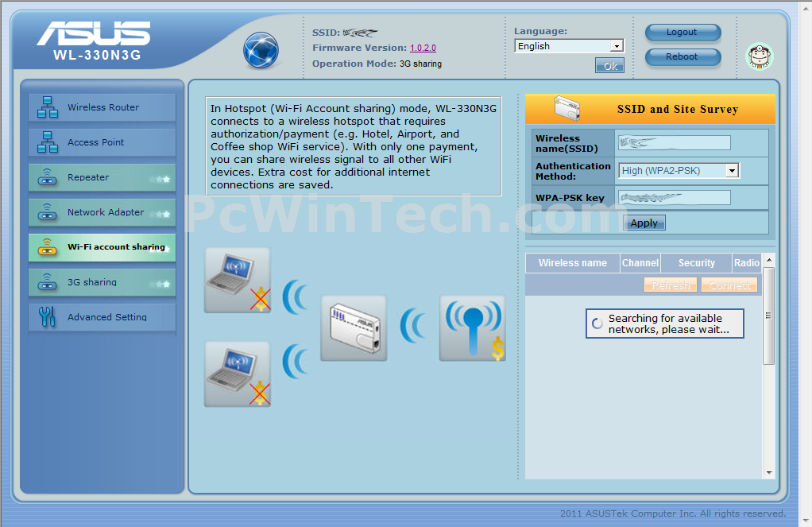Click the Advanced Setting wrench icon
812x527 pixels.
point(47,316)
